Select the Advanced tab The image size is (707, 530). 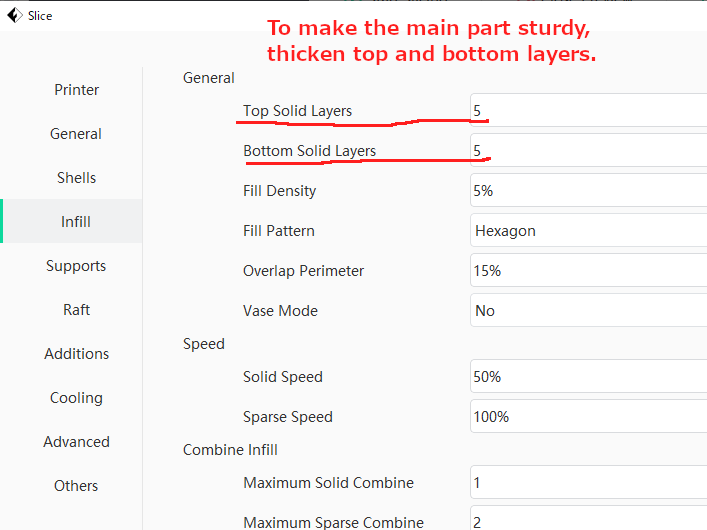pos(76,442)
